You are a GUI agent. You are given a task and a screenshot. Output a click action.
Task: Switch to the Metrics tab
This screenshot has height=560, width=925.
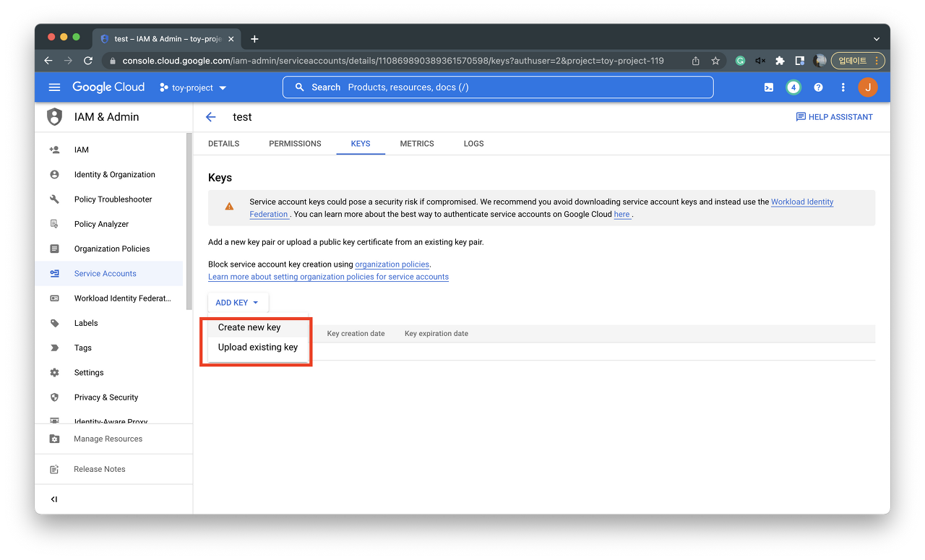pos(417,144)
